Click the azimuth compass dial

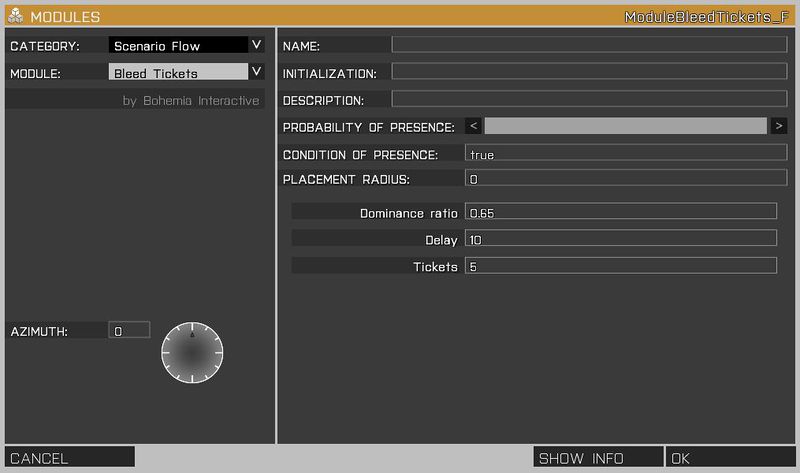click(192, 352)
